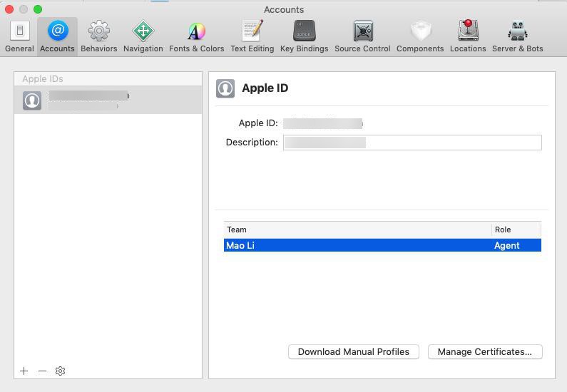Screen dimensions: 567x392
Task: Open the General preferences pane
Action: point(19,36)
